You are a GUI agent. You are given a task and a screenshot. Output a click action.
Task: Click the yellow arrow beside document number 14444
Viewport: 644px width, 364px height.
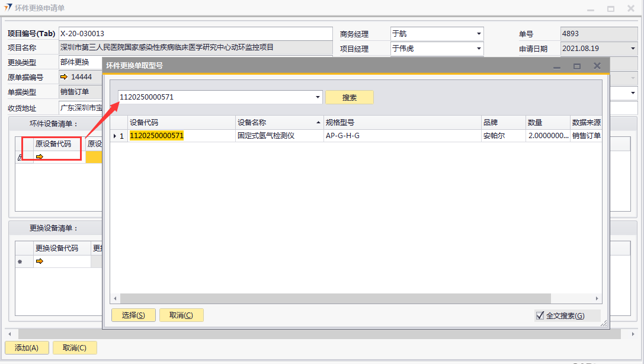pyautogui.click(x=64, y=77)
